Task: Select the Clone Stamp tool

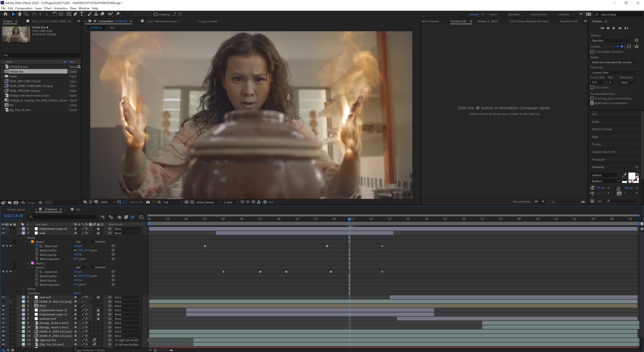Action: coord(96,14)
